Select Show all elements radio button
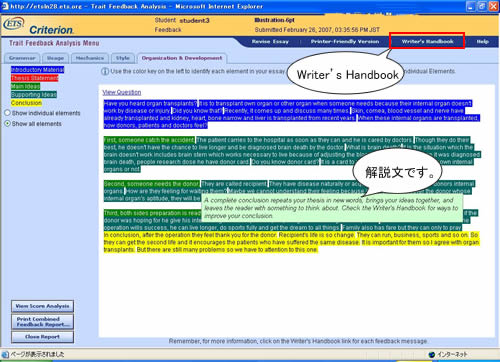Viewport: 500px width, 362px height. (7, 123)
